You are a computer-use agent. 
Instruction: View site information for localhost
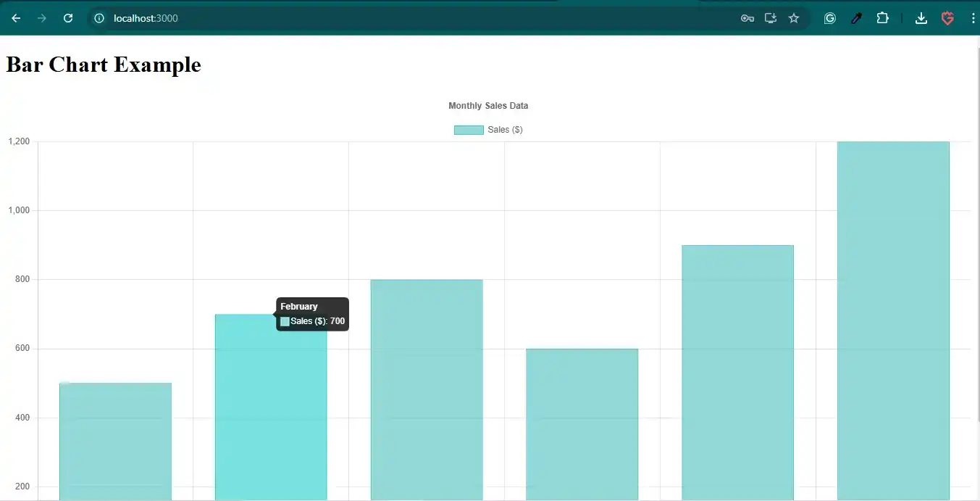click(x=99, y=18)
